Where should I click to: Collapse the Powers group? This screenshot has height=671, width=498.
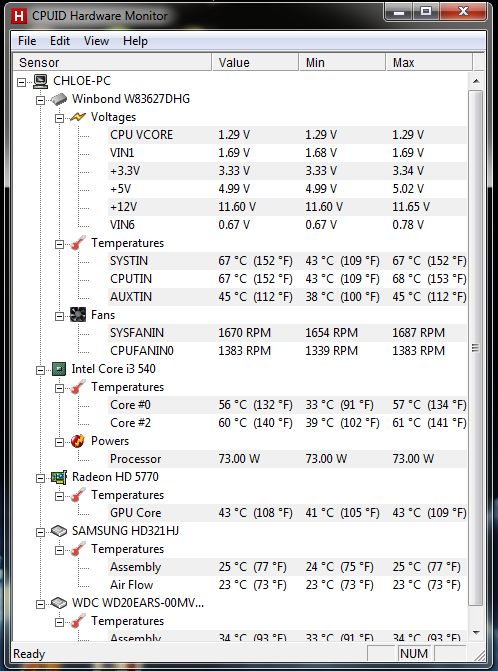pyautogui.click(x=59, y=442)
